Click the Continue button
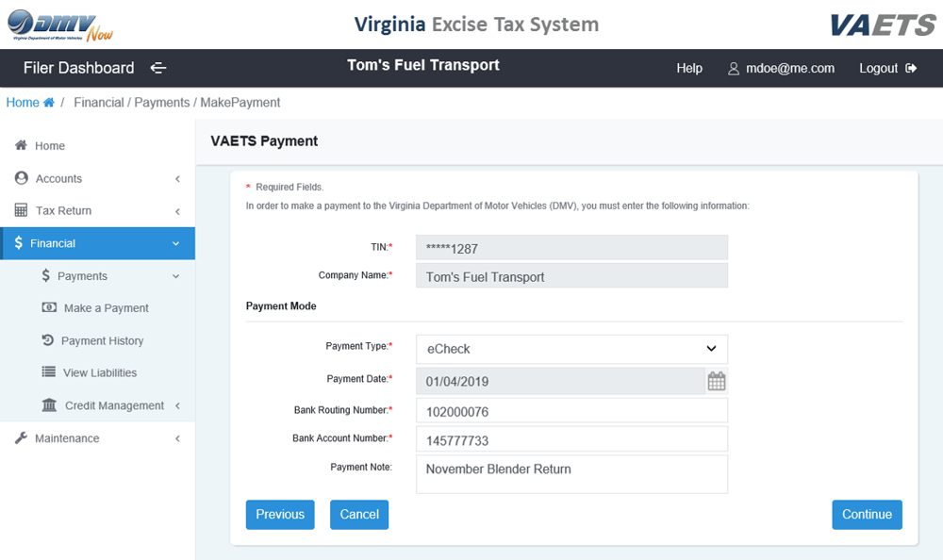 coord(867,515)
